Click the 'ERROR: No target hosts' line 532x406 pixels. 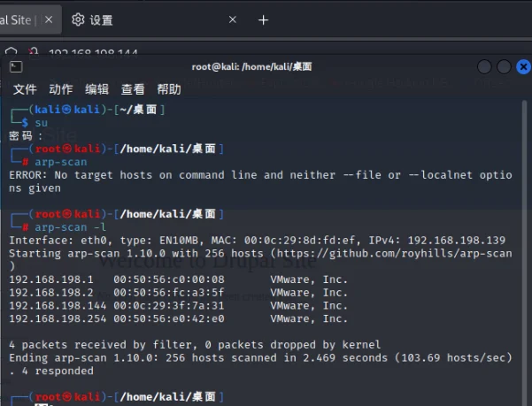[x=260, y=181]
